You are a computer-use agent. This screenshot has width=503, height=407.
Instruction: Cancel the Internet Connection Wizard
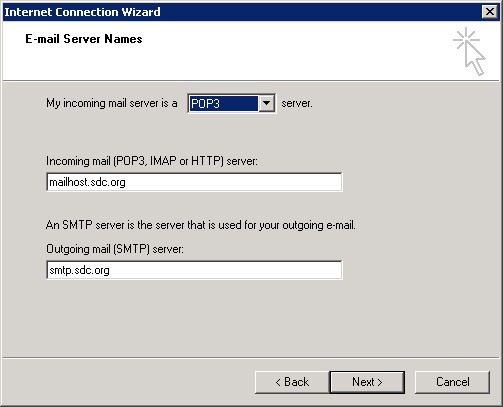452,382
